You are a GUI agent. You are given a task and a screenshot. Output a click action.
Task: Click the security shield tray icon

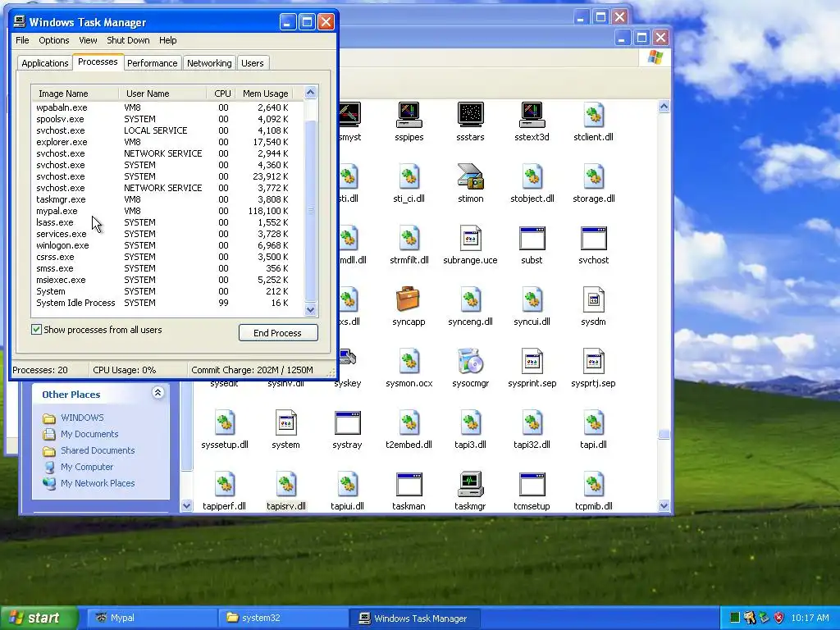coord(779,618)
